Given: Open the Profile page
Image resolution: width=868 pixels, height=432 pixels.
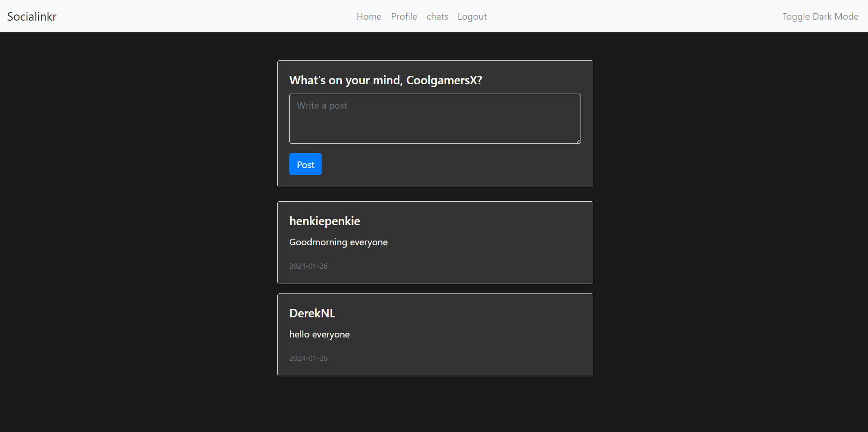Looking at the screenshot, I should click(404, 16).
